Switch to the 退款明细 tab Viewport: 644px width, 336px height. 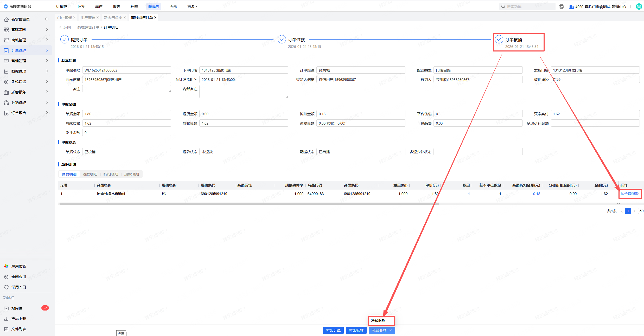131,174
